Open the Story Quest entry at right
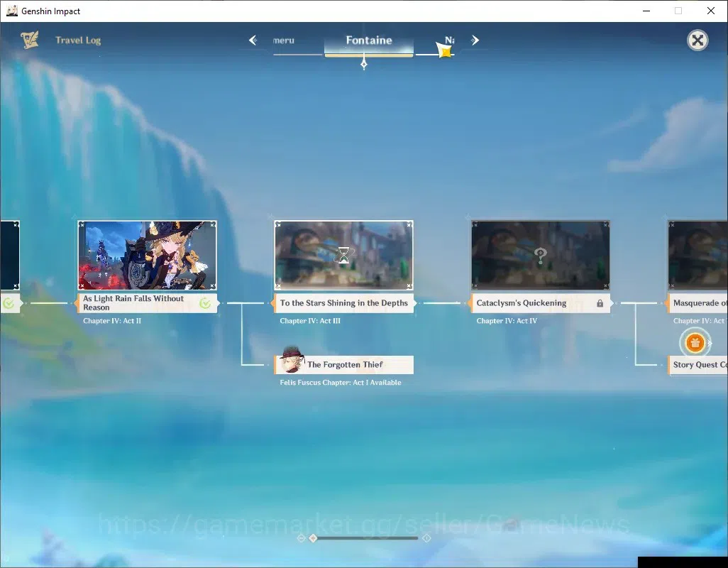This screenshot has height=568, width=728. [x=697, y=364]
